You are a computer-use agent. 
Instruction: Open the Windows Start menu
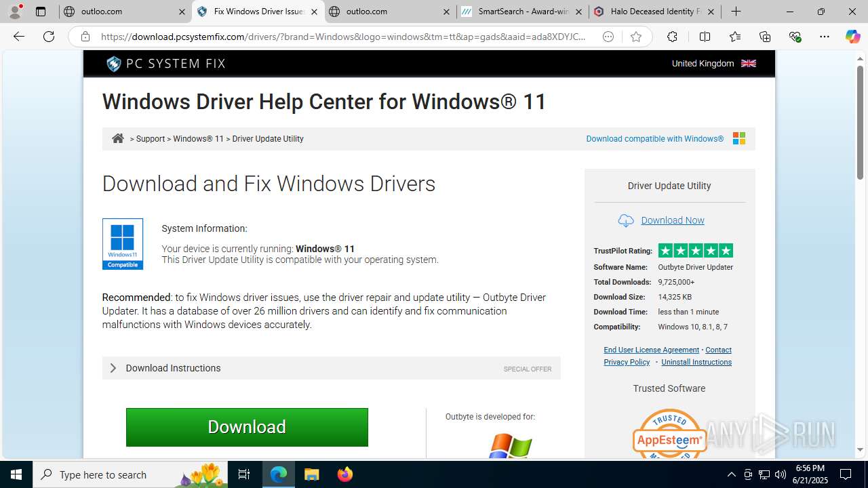[16, 474]
